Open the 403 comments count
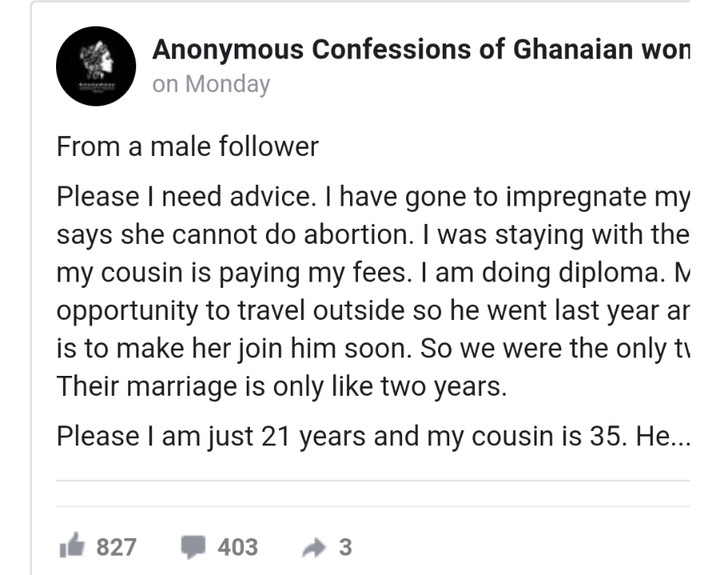 [237, 547]
